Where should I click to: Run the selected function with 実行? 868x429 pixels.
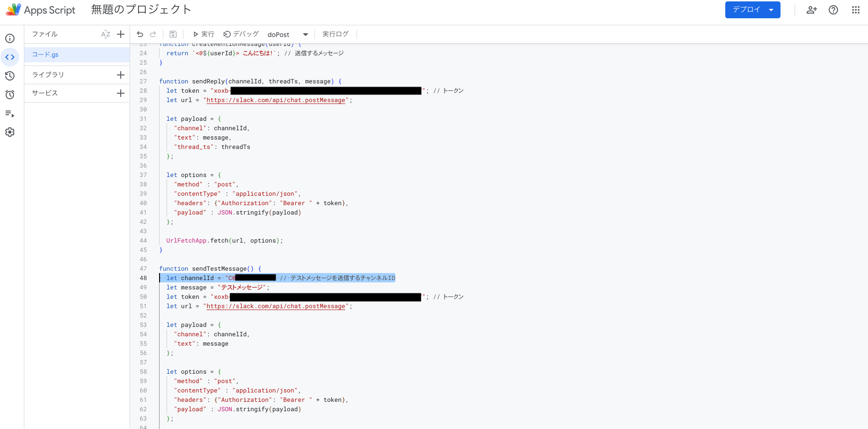tap(204, 34)
